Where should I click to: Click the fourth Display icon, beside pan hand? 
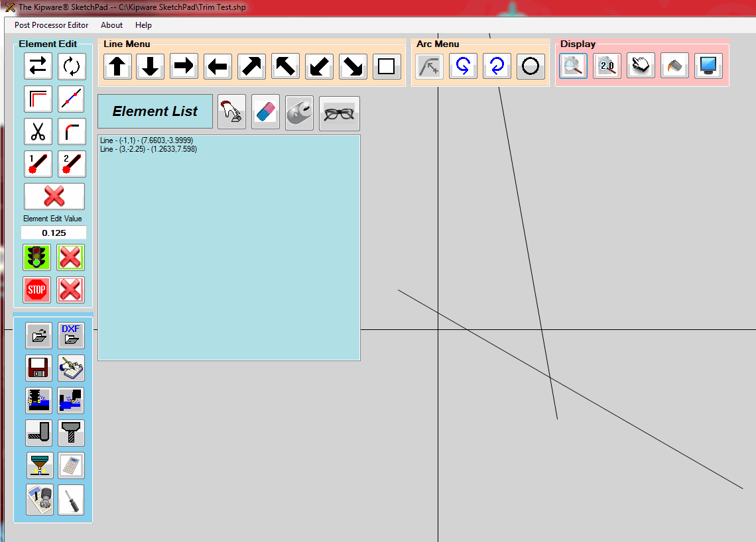(674, 66)
